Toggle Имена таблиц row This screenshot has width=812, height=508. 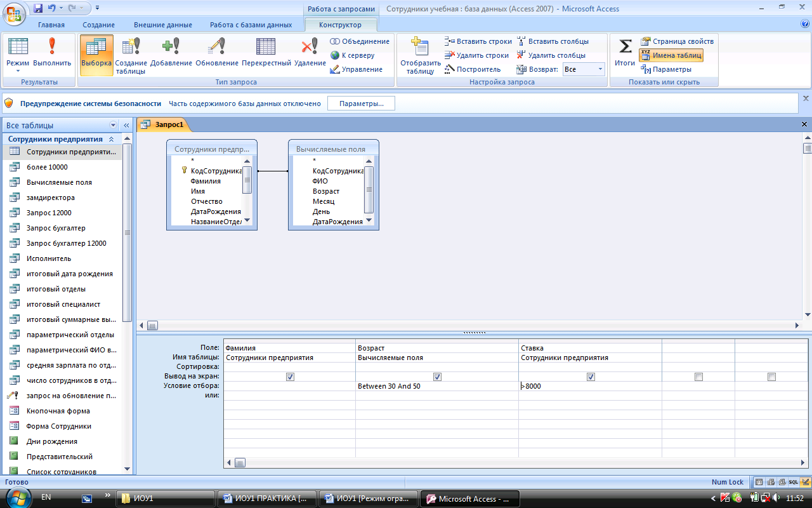671,55
